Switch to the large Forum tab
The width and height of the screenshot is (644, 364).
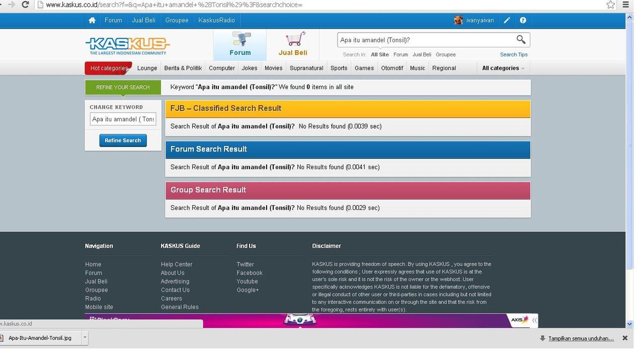(240, 44)
